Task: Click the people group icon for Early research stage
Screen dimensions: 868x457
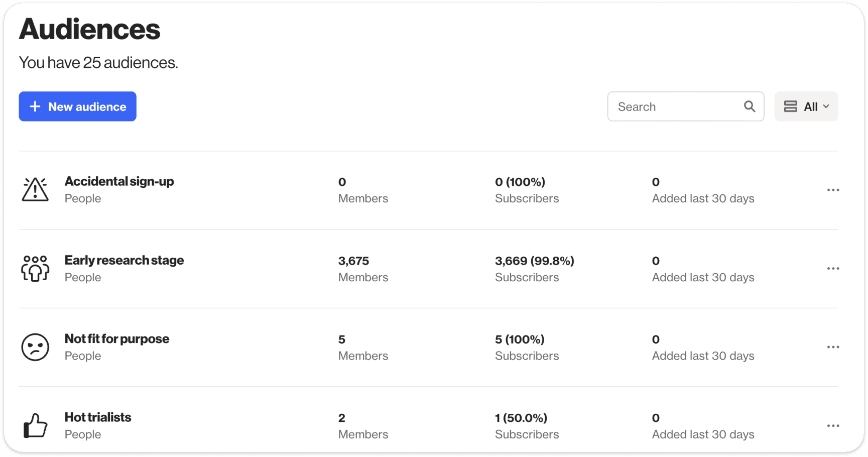Action: [35, 268]
